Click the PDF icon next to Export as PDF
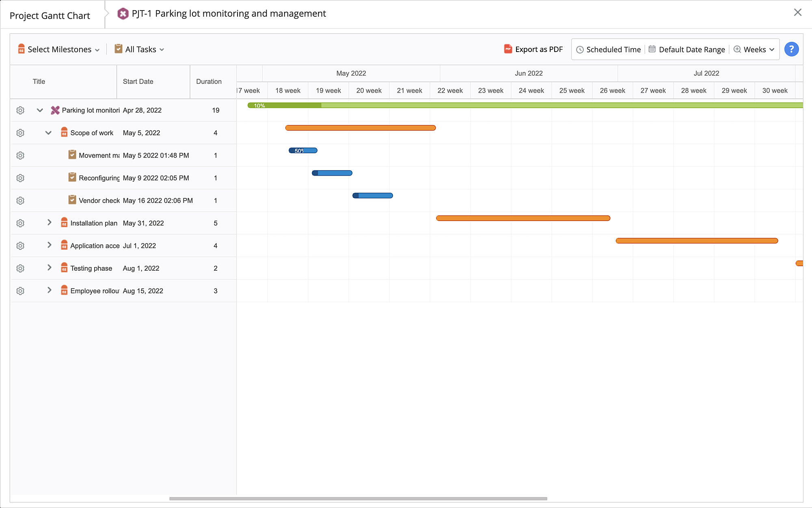Image resolution: width=812 pixels, height=508 pixels. (x=508, y=49)
